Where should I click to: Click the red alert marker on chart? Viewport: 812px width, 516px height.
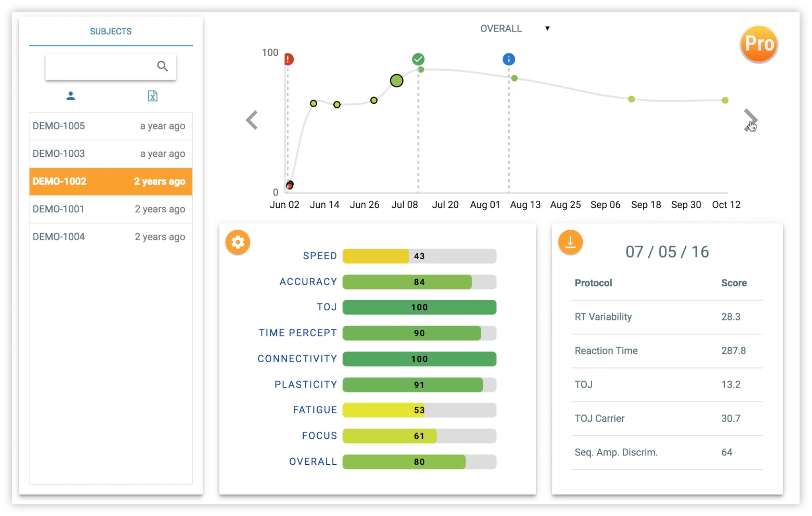point(289,59)
